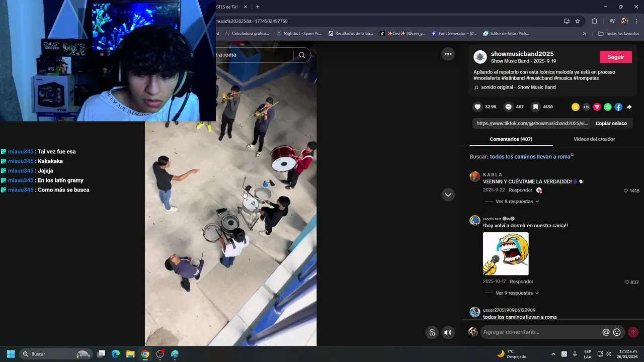Post comment with the red arrow button
The height and width of the screenshot is (362, 644).
tap(633, 332)
